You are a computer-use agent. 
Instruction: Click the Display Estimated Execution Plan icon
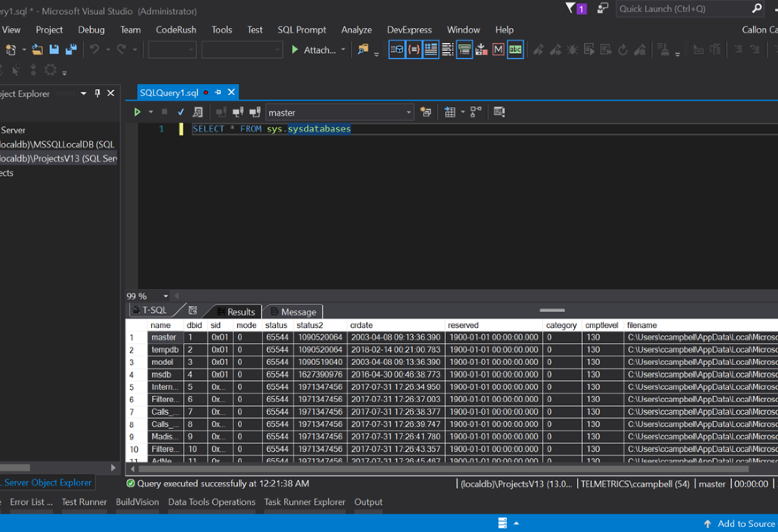click(198, 112)
